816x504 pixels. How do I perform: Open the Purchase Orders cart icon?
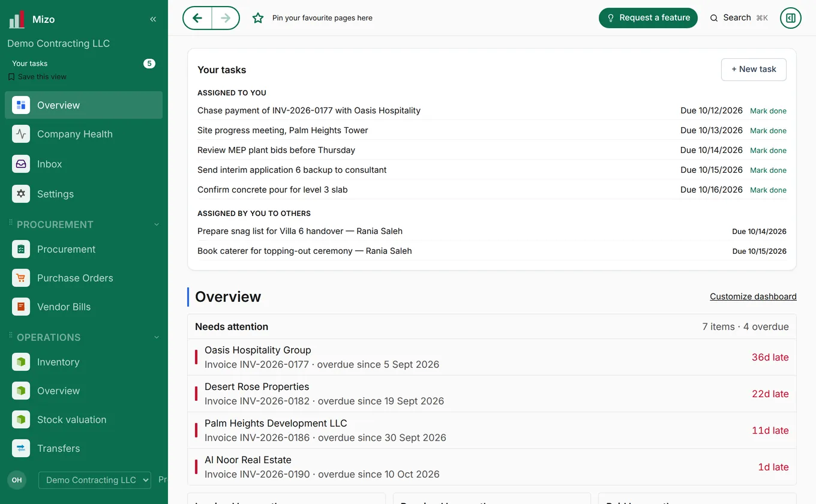21,278
